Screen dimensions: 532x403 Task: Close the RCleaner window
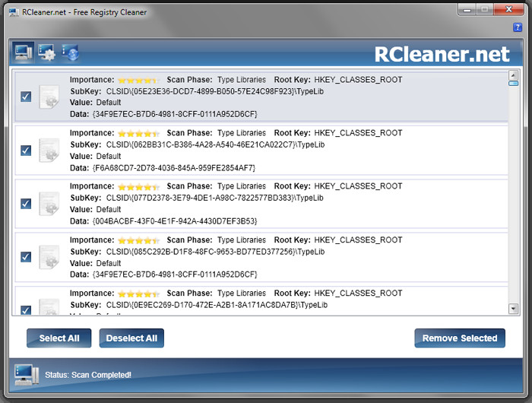pos(509,10)
